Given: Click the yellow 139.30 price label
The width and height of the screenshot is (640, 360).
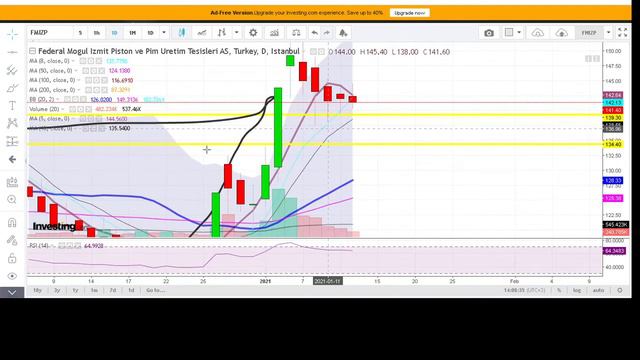Looking at the screenshot, I should [x=613, y=118].
